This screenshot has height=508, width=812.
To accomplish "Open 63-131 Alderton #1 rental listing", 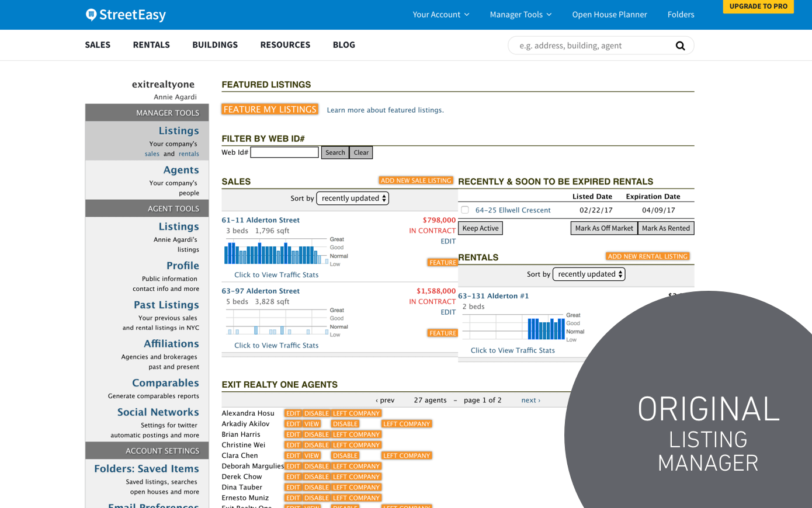I will (x=494, y=296).
